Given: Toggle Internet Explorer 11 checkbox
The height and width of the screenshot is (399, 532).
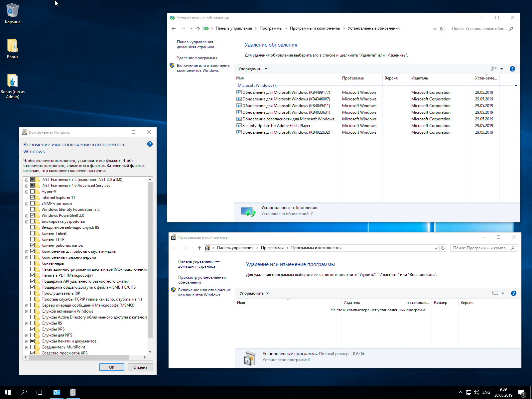Looking at the screenshot, I should [x=33, y=198].
